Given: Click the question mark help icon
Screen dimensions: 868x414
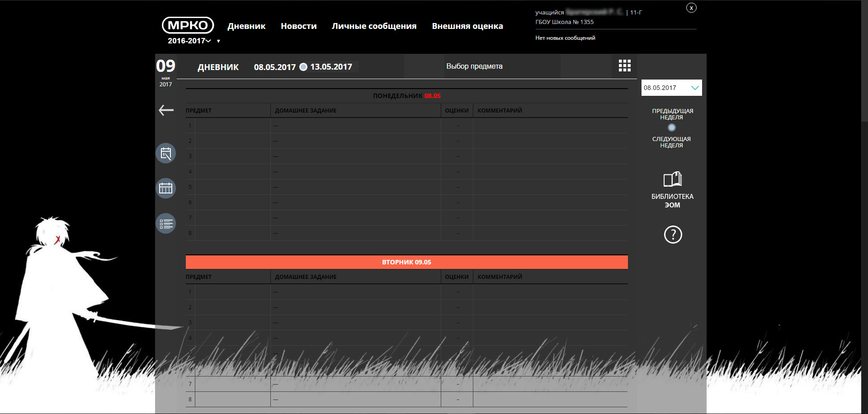Looking at the screenshot, I should 673,235.
